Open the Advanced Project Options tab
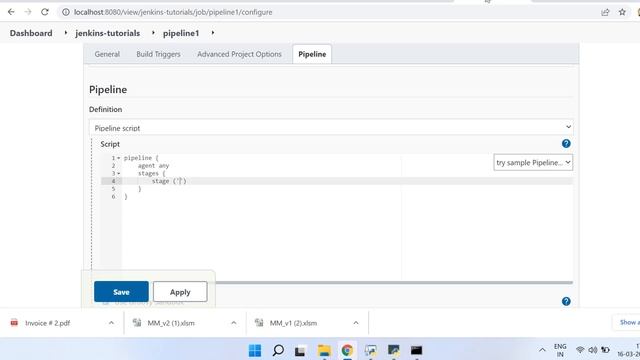The height and width of the screenshot is (360, 640). [239, 54]
